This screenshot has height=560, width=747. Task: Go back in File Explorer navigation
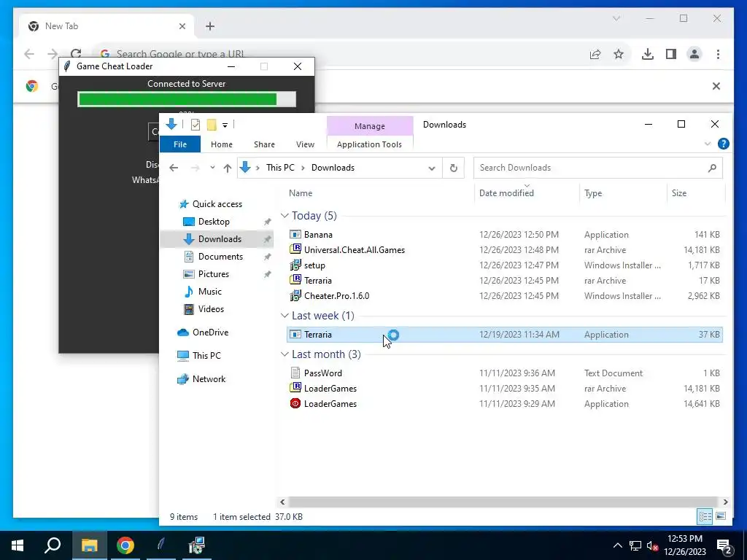pyautogui.click(x=174, y=168)
